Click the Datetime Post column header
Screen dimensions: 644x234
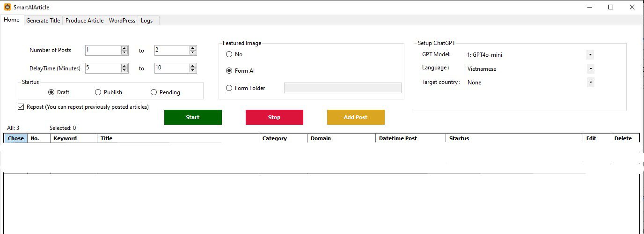[410, 138]
